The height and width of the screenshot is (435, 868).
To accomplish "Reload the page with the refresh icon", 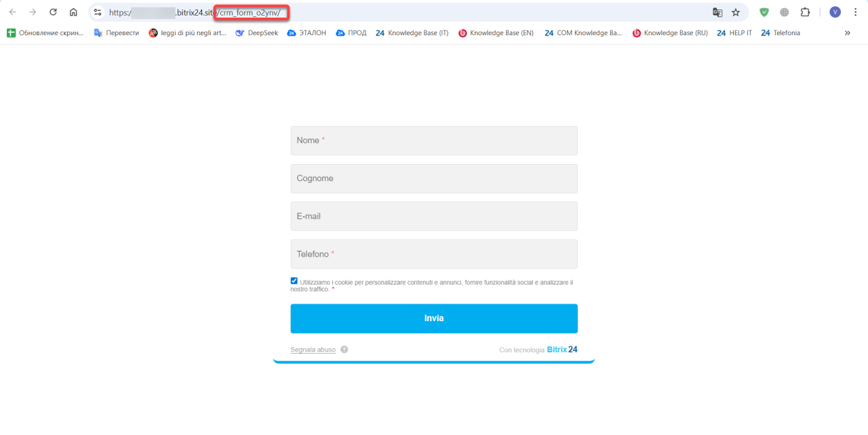I will click(x=53, y=12).
